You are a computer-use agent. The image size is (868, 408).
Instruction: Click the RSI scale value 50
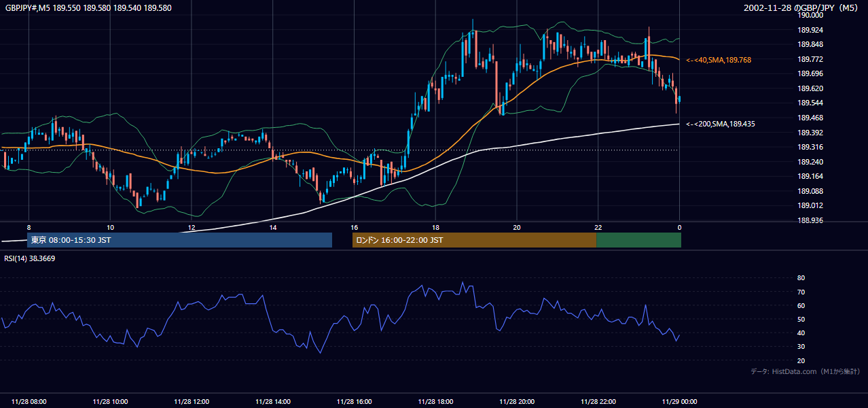801,319
